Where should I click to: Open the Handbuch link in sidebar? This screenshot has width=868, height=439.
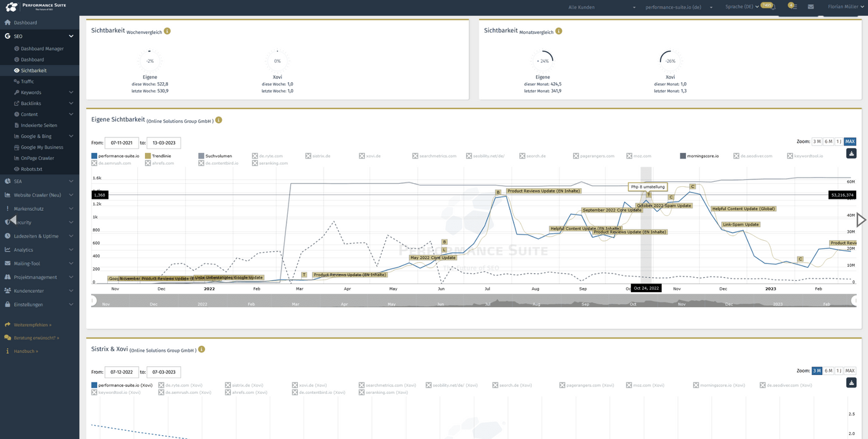25,351
